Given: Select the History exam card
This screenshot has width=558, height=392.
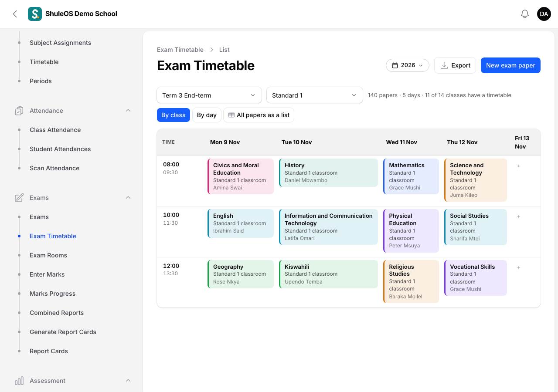Looking at the screenshot, I should point(328,172).
